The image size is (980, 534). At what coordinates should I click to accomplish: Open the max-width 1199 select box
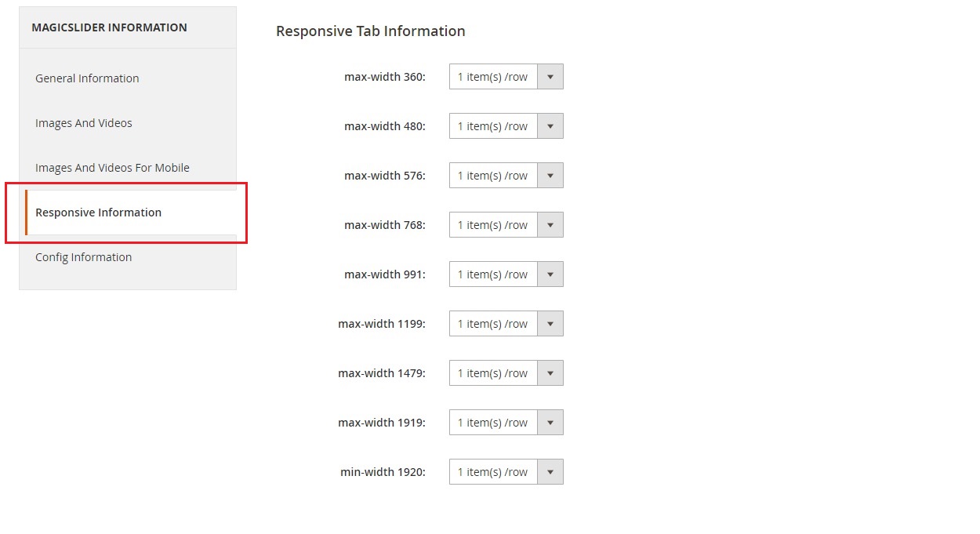493,324
